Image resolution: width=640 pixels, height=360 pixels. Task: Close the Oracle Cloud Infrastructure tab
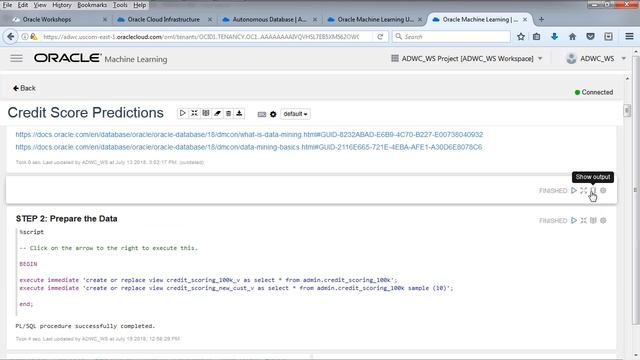pos(210,20)
